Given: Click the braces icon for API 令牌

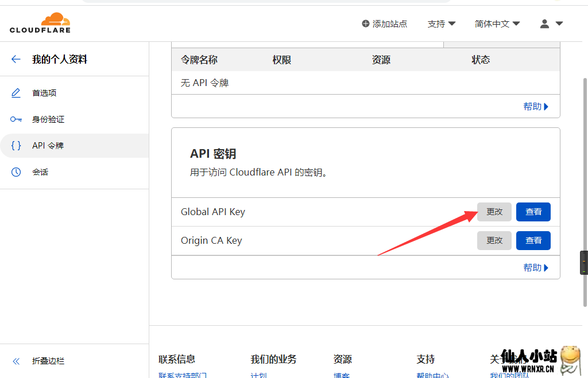Looking at the screenshot, I should [16, 145].
